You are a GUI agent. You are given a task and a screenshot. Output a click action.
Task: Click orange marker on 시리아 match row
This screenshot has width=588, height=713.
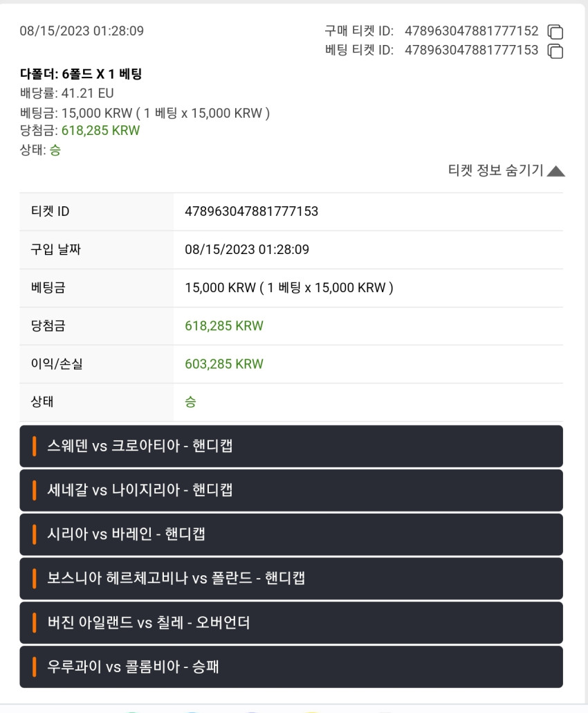pos(34,534)
